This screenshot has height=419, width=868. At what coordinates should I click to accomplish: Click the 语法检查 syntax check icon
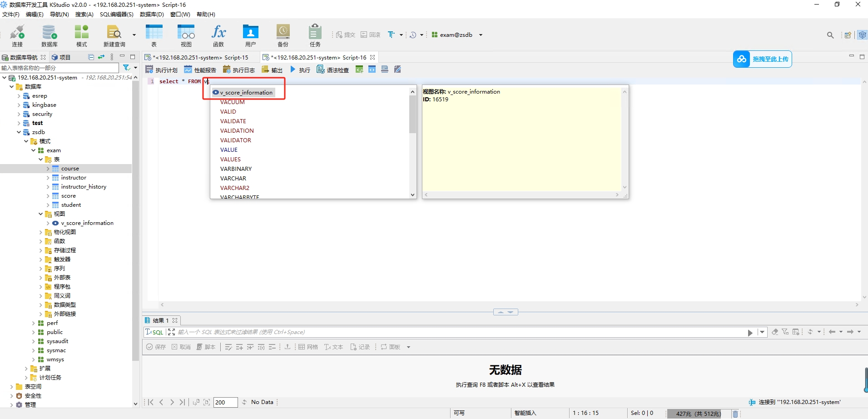pos(333,69)
